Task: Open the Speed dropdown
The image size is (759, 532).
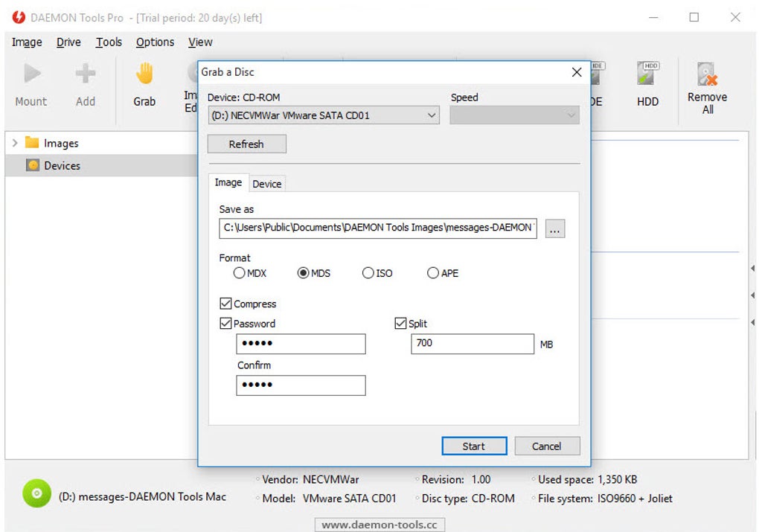Action: pos(514,115)
